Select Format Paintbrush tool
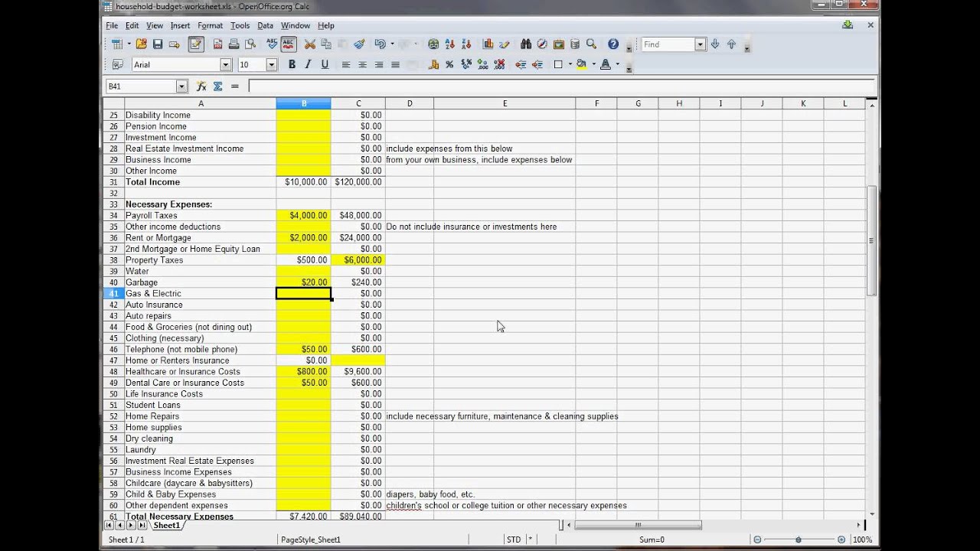980x551 pixels. pyautogui.click(x=360, y=44)
